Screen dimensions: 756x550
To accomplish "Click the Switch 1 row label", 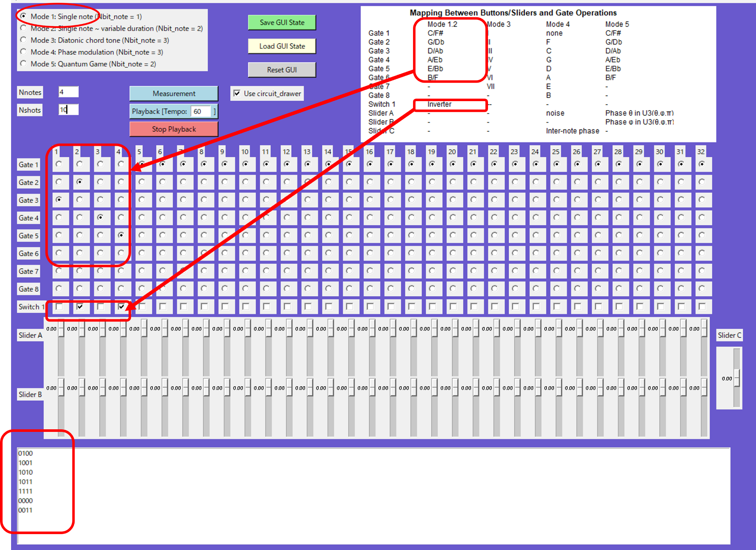I will 31,307.
